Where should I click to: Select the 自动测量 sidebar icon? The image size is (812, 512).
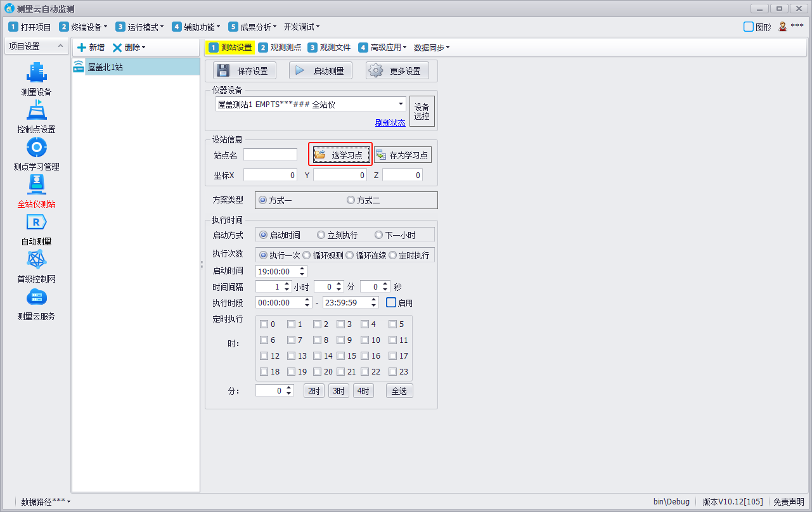click(36, 223)
